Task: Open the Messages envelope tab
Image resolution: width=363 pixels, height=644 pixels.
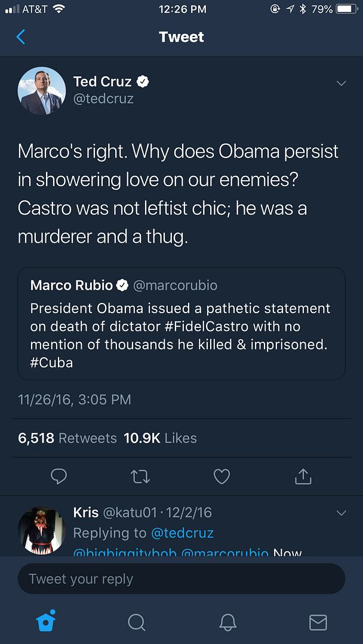Action: 318,622
